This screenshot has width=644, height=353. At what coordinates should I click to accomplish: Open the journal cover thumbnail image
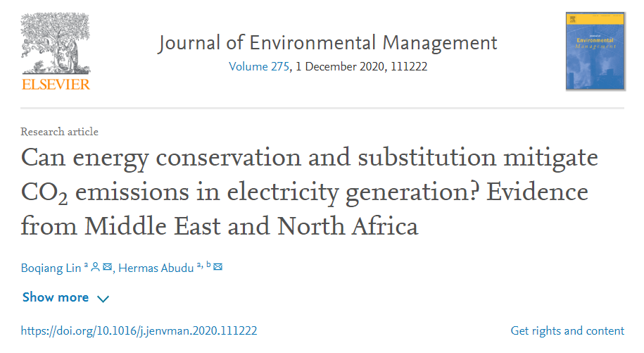point(594,51)
